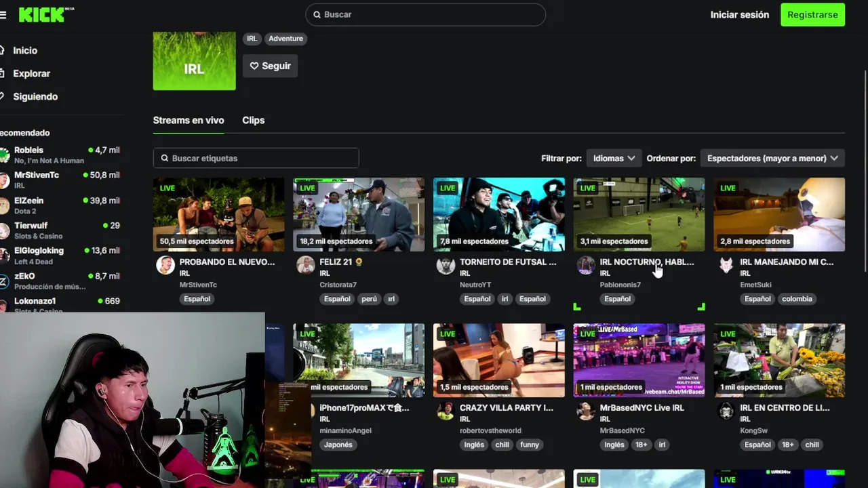Click the IRL category cover image

[x=195, y=61]
